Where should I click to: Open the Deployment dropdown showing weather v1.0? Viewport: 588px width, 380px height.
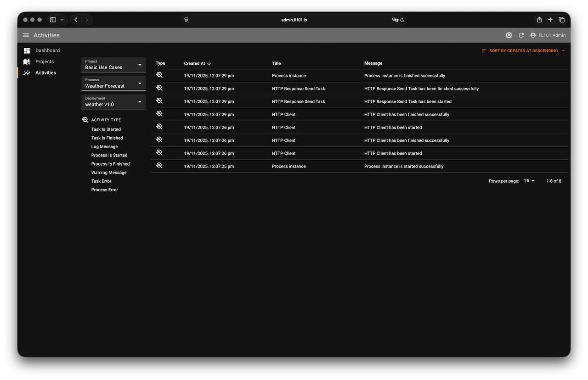click(x=113, y=102)
